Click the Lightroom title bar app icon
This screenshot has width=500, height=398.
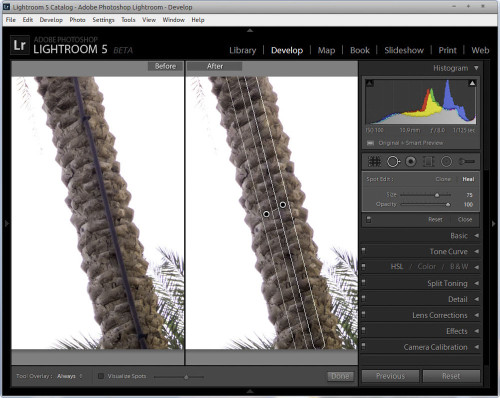[x=6, y=7]
